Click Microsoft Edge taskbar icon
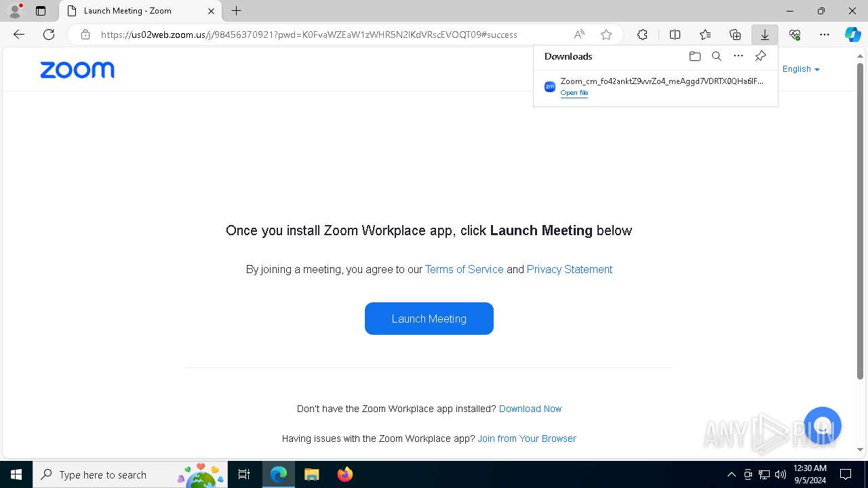Image resolution: width=868 pixels, height=488 pixels. [279, 474]
